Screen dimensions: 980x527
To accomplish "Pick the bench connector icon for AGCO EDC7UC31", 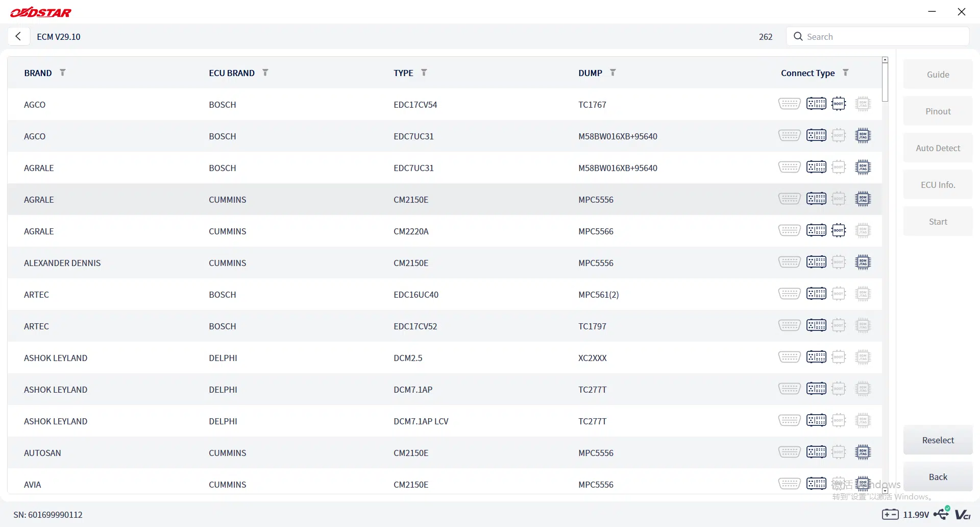I will [816, 136].
